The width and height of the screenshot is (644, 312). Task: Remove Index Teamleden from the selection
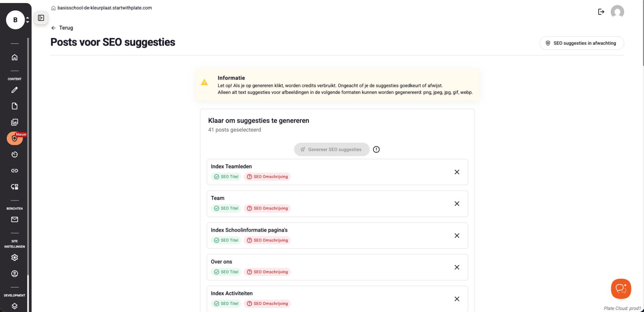tap(457, 172)
